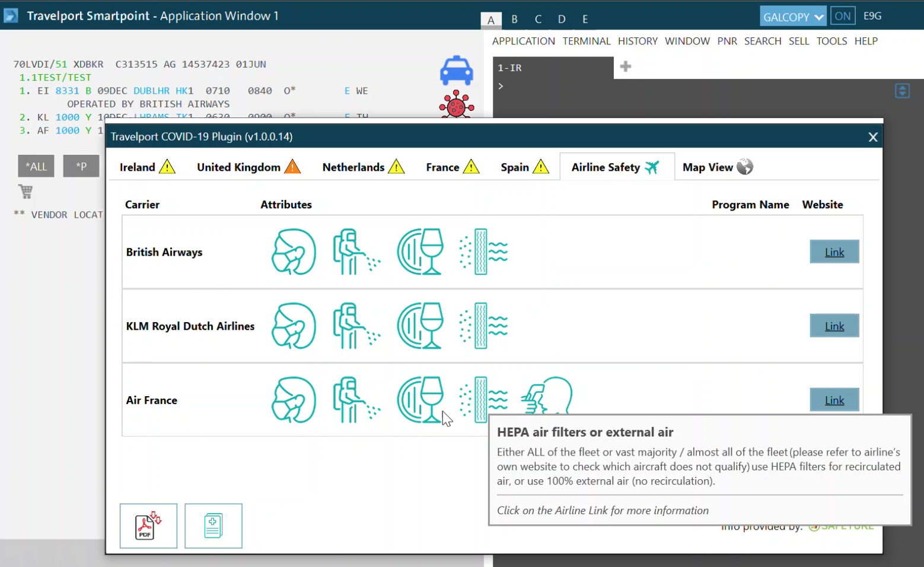The width and height of the screenshot is (924, 567).
Task: Click the *ALL button
Action: (x=36, y=167)
